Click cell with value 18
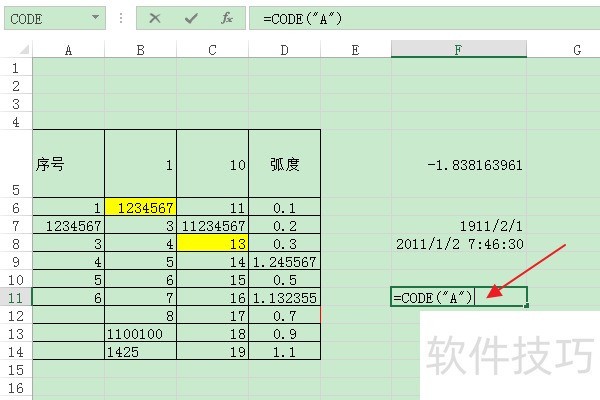 tap(212, 333)
